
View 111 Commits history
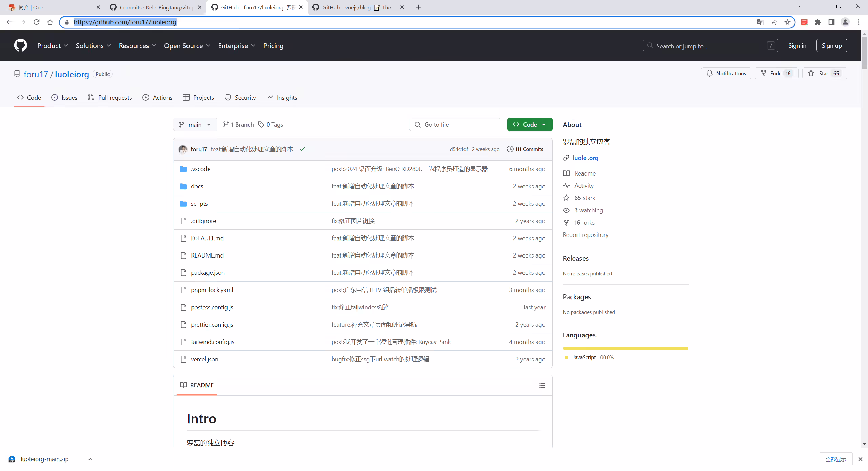click(x=525, y=149)
